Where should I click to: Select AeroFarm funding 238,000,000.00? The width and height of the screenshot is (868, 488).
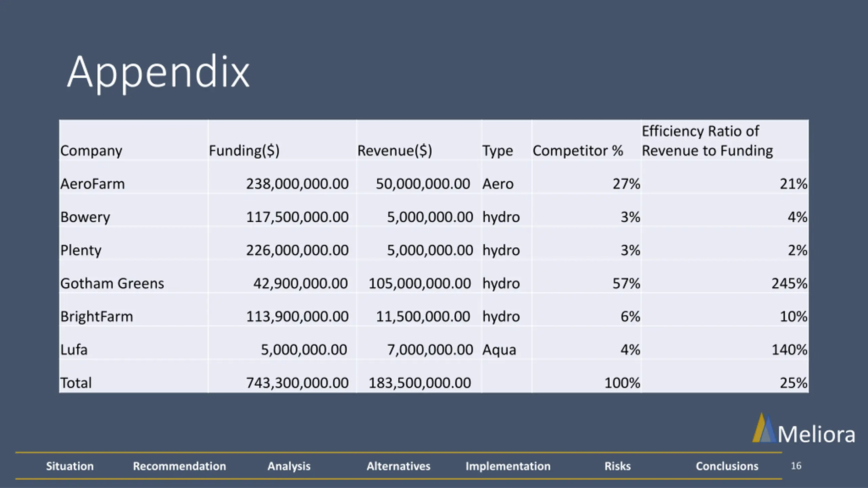[x=297, y=184]
